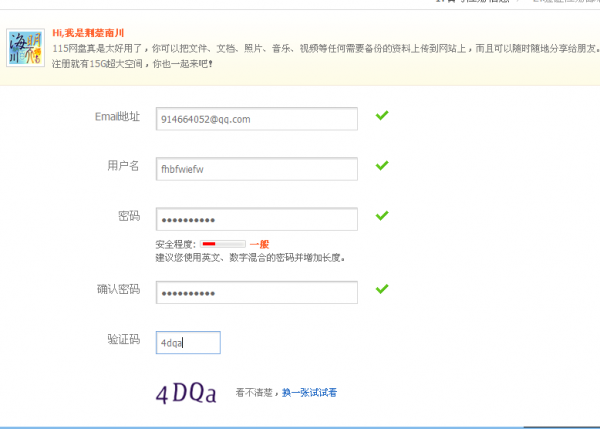Click the 用户名 label
The width and height of the screenshot is (600, 429).
coord(123,166)
